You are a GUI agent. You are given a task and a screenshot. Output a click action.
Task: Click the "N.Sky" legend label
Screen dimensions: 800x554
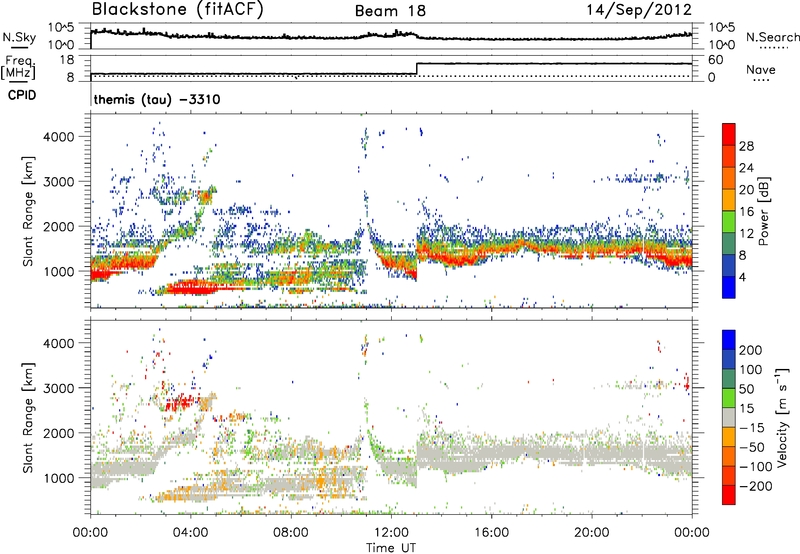(x=19, y=37)
